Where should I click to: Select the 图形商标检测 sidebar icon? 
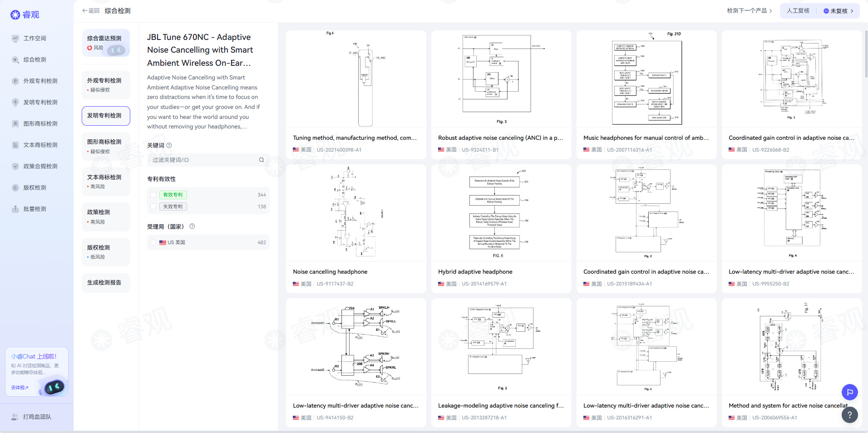(15, 124)
